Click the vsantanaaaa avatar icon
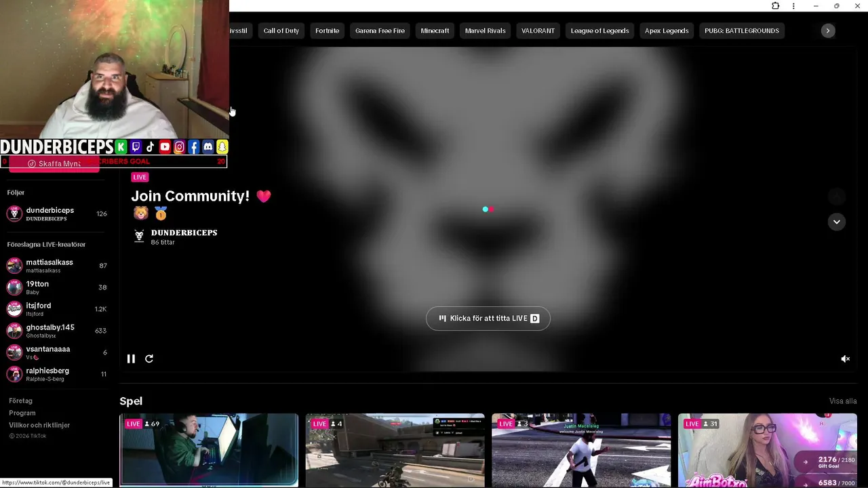 click(14, 352)
